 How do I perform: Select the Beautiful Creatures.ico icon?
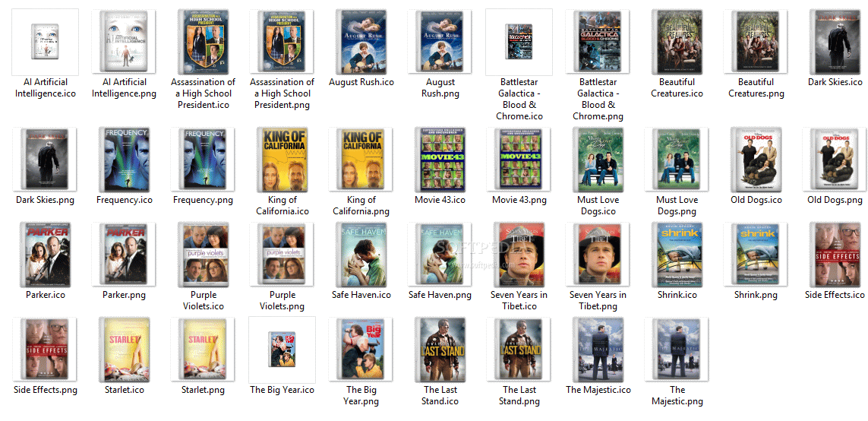pyautogui.click(x=677, y=42)
